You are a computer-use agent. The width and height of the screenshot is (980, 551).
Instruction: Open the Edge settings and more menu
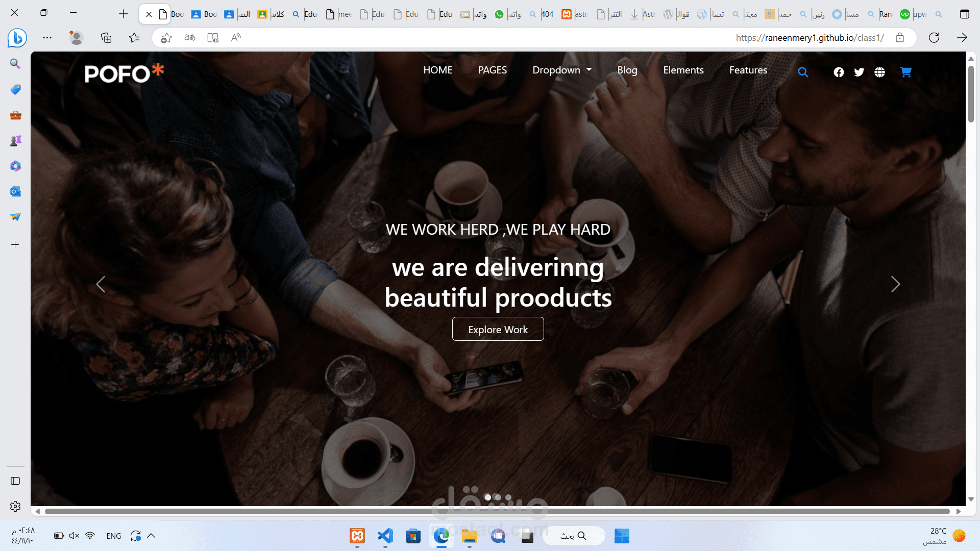pyautogui.click(x=47, y=38)
